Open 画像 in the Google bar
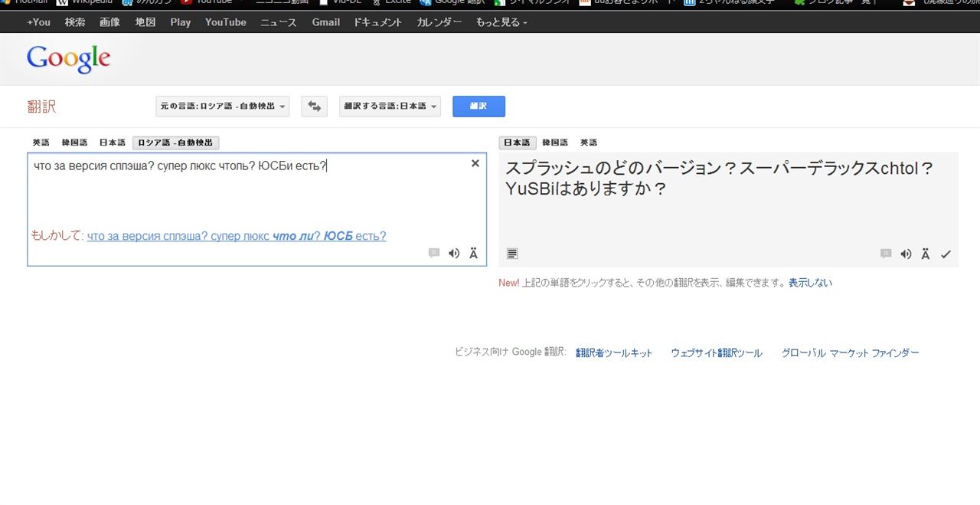The height and width of the screenshot is (505, 980). click(109, 22)
